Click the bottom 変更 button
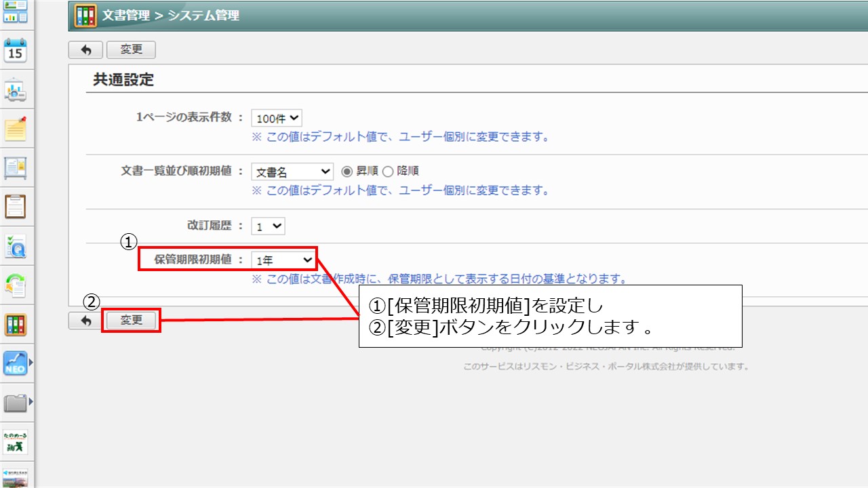 (131, 320)
